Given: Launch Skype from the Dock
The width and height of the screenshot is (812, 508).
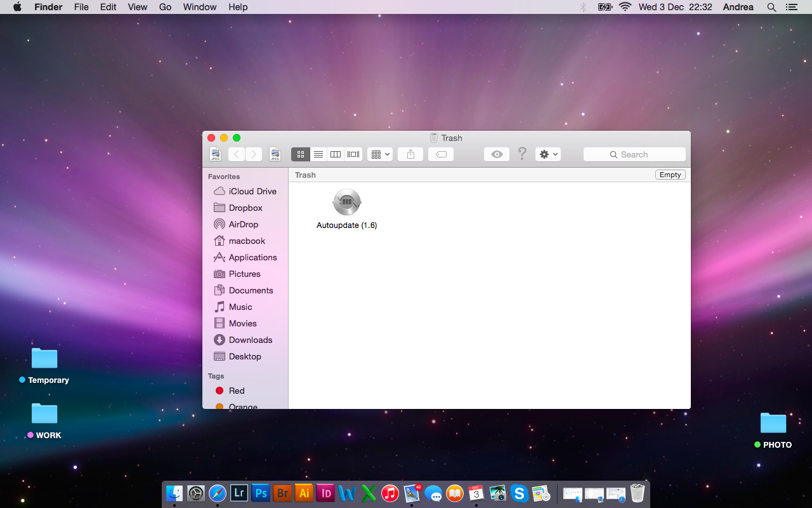Looking at the screenshot, I should [520, 493].
